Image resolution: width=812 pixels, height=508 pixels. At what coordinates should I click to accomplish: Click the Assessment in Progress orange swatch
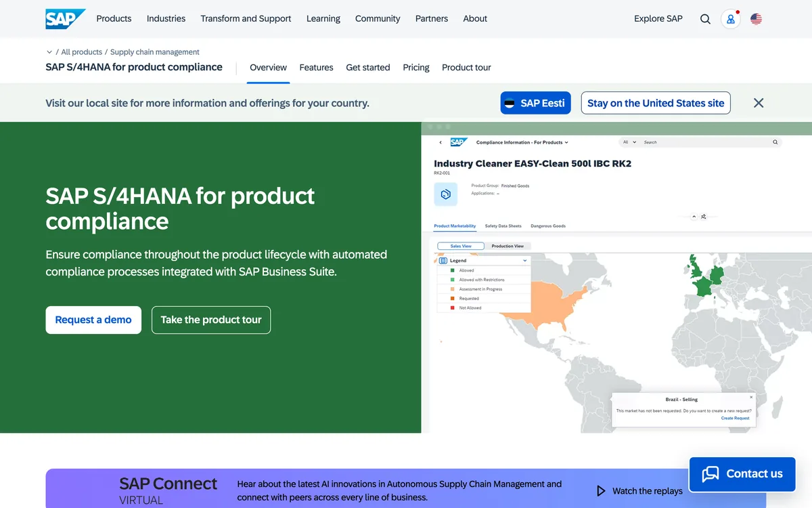pyautogui.click(x=452, y=289)
